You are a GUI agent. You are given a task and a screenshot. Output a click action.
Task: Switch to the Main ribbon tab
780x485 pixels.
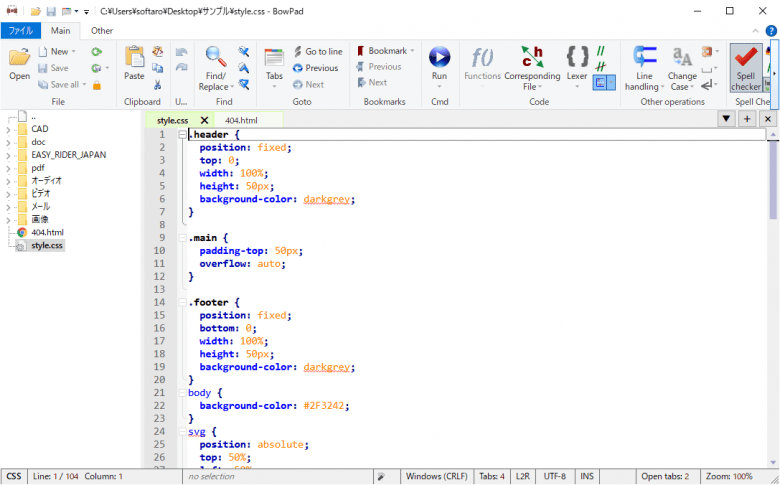[60, 31]
